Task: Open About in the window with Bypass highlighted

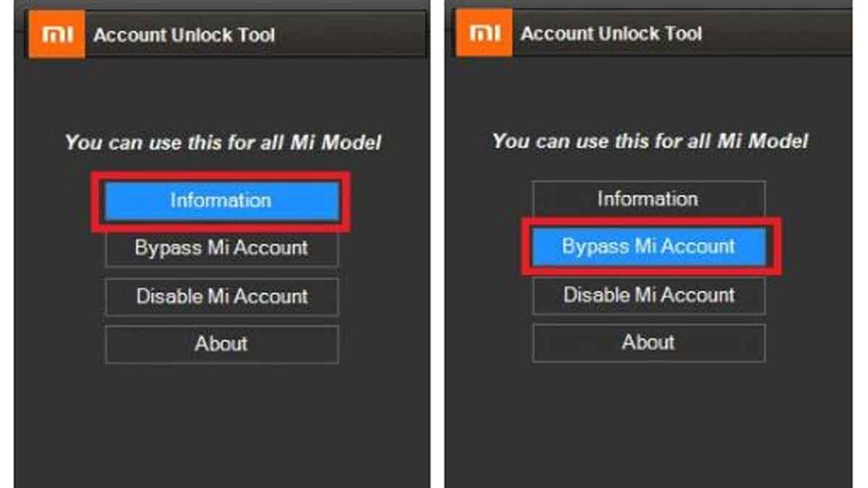Action: pyautogui.click(x=649, y=343)
